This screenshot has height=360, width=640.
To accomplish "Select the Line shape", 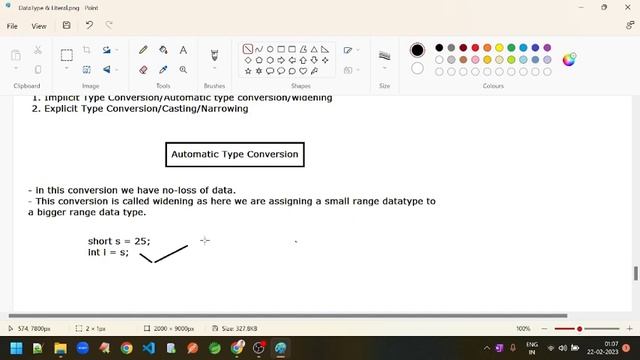I will click(x=248, y=49).
